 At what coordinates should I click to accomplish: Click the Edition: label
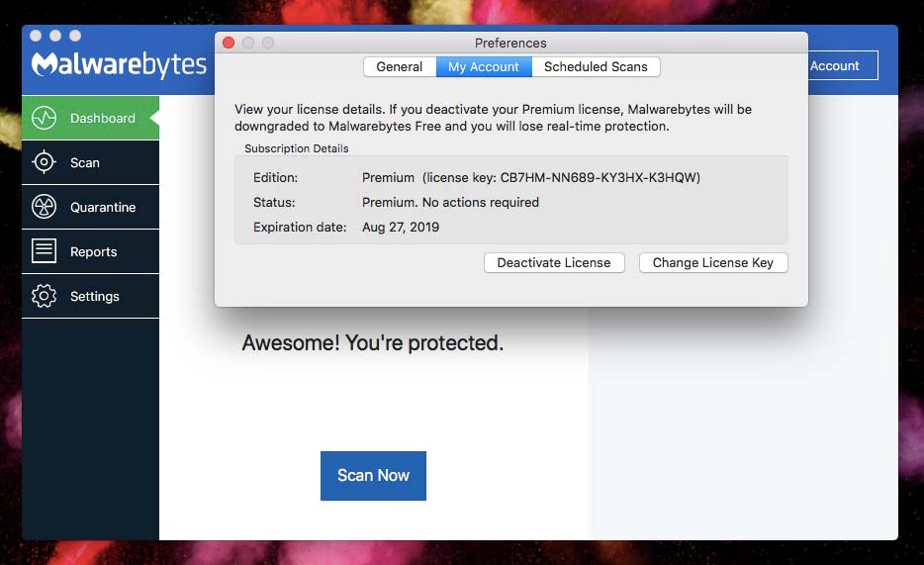[x=275, y=177]
